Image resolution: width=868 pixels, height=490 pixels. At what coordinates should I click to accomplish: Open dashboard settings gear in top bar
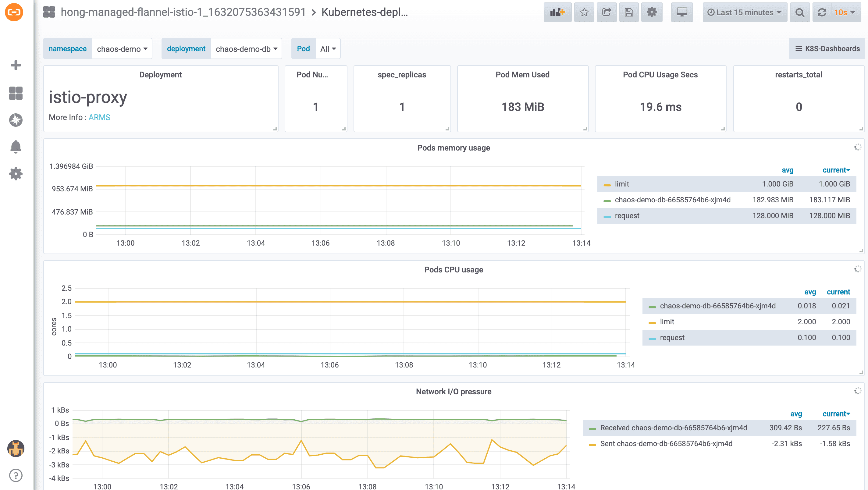pyautogui.click(x=651, y=12)
